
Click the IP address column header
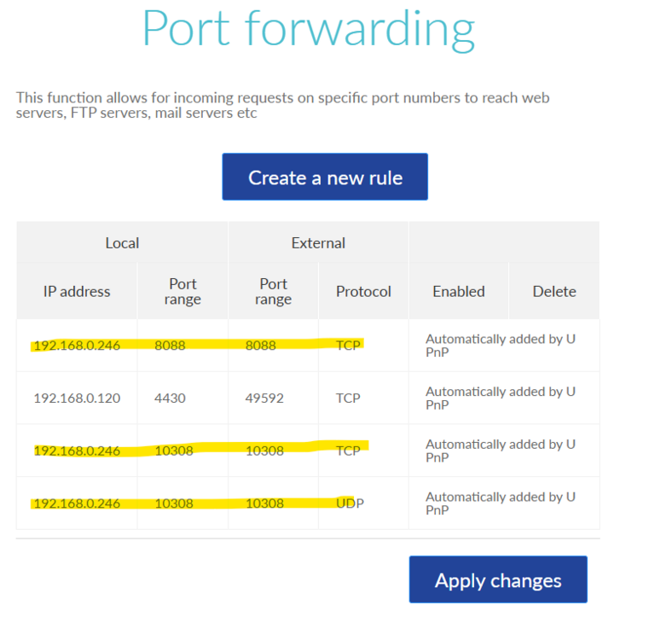point(77,291)
